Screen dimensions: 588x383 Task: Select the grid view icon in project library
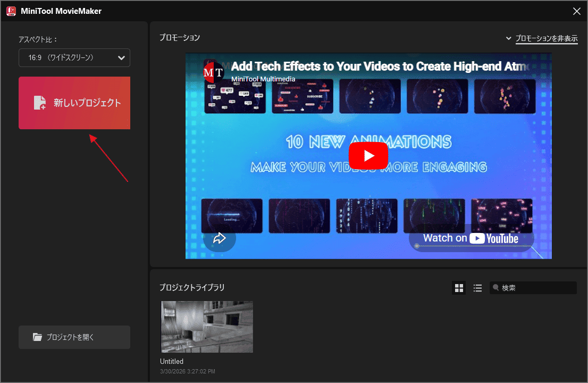point(458,287)
